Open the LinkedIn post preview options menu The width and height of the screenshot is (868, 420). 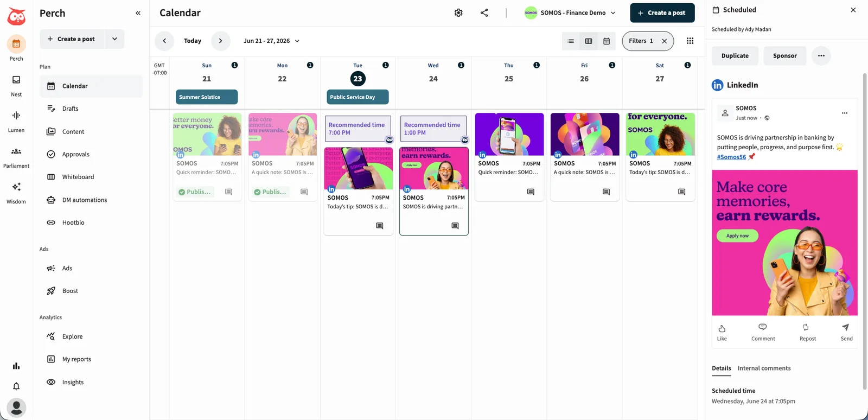[845, 113]
